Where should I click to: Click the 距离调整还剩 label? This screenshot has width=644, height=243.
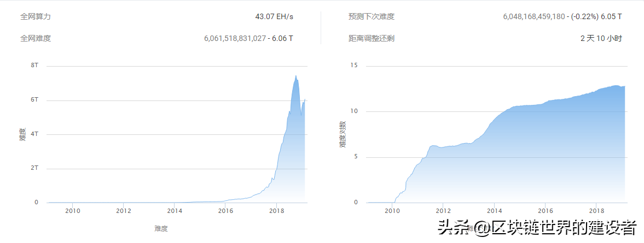[372, 39]
